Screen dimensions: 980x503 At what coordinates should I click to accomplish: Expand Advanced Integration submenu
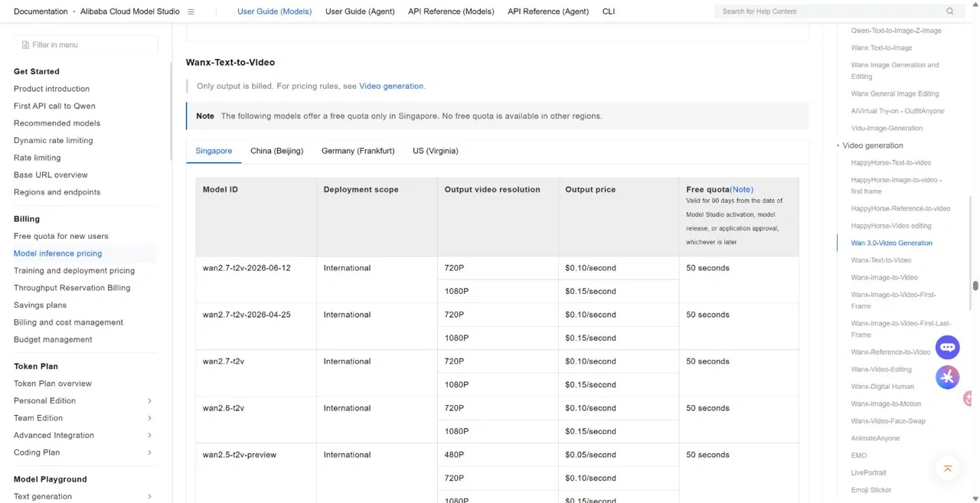149,436
